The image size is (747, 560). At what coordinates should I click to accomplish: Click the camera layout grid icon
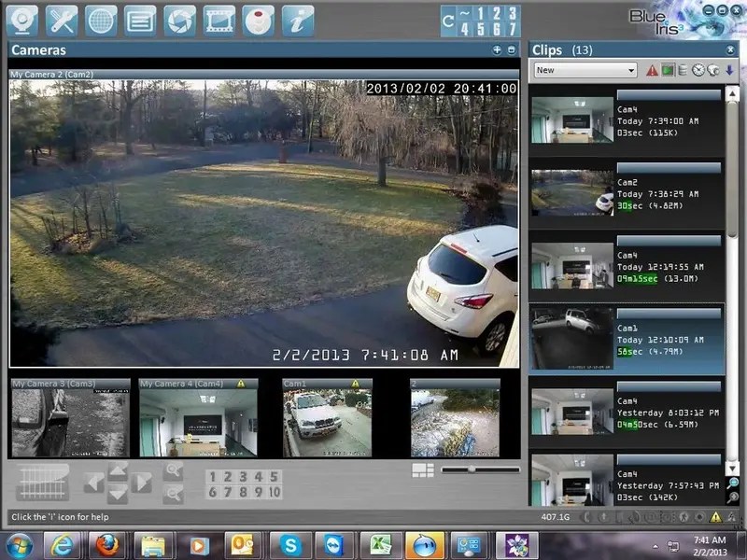(423, 470)
